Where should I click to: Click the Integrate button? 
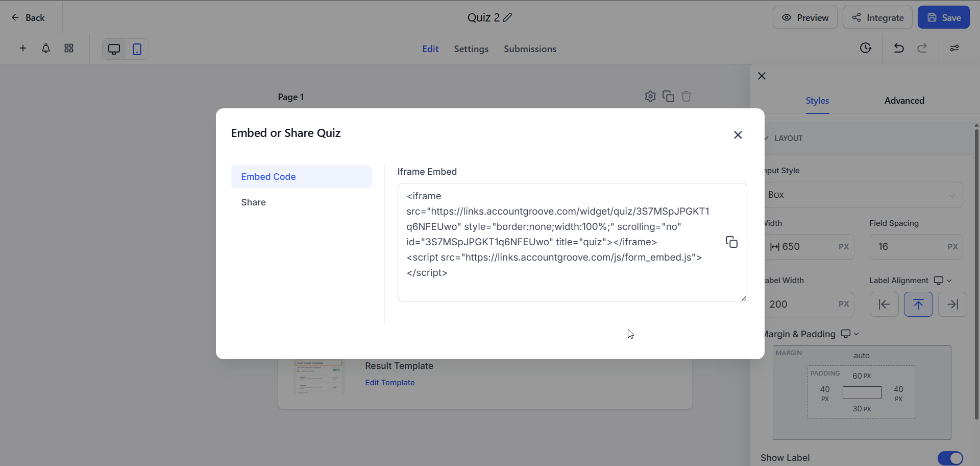point(877,17)
